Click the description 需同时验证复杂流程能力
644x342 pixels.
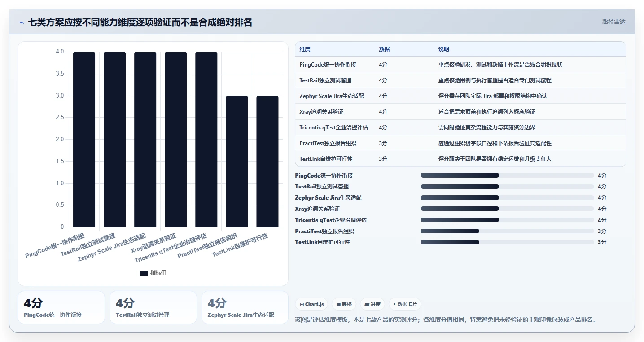486,128
